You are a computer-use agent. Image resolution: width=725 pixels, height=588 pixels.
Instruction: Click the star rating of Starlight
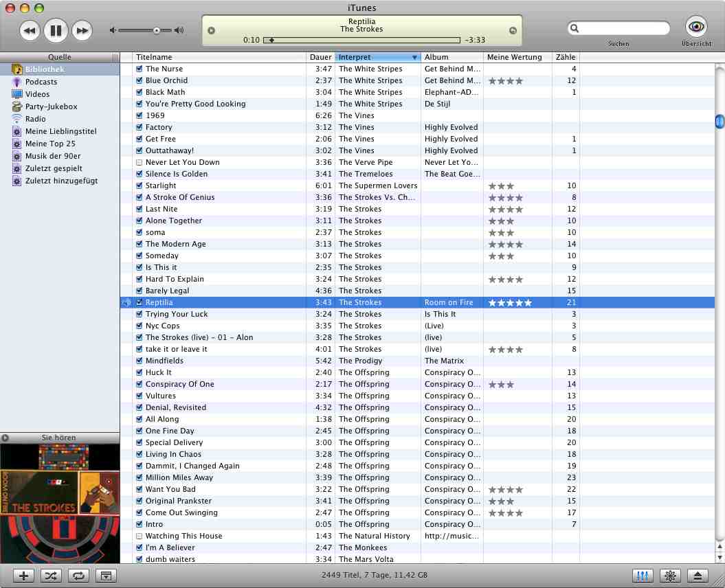(501, 186)
